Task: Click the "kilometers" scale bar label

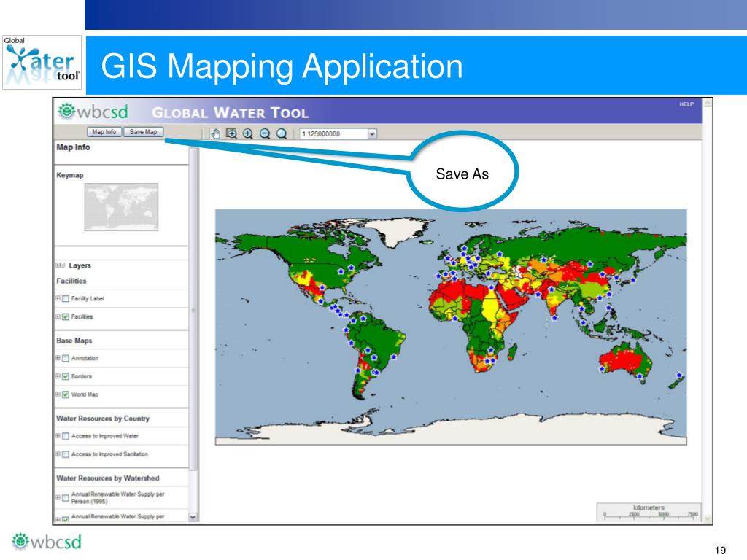Action: pyautogui.click(x=649, y=507)
